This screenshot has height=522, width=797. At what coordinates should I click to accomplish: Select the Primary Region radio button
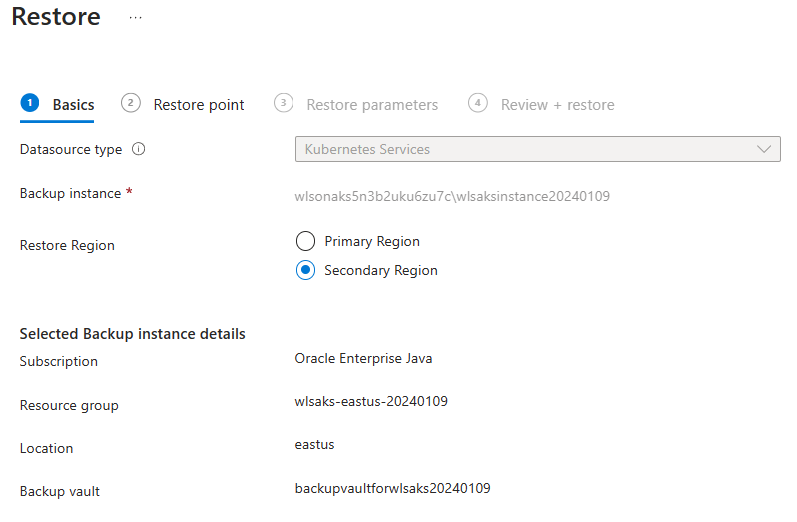tap(306, 241)
